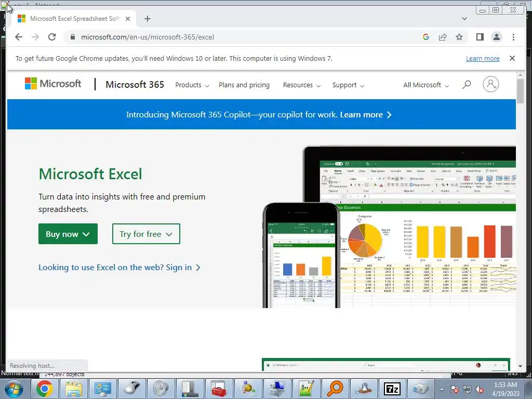Open the Windows Explorer taskbar icon
Screen dimensions: 532x399
(x=74, y=389)
